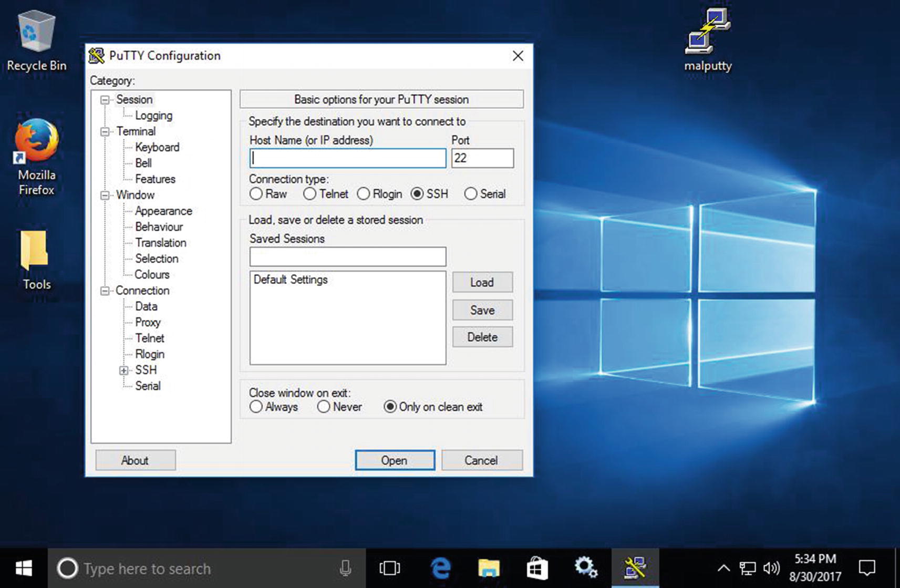Collapse the Window category node
Screen dimensions: 900x588
pyautogui.click(x=105, y=195)
